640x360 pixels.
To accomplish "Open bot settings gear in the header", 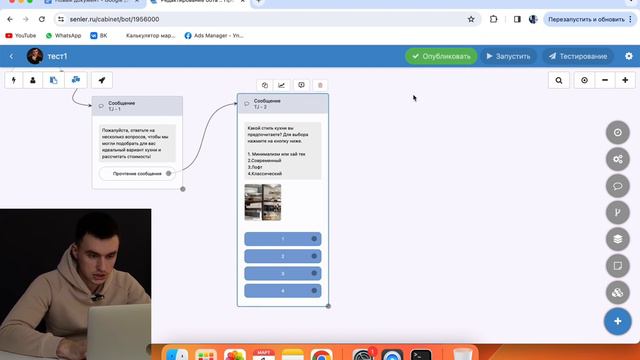I will (629, 56).
